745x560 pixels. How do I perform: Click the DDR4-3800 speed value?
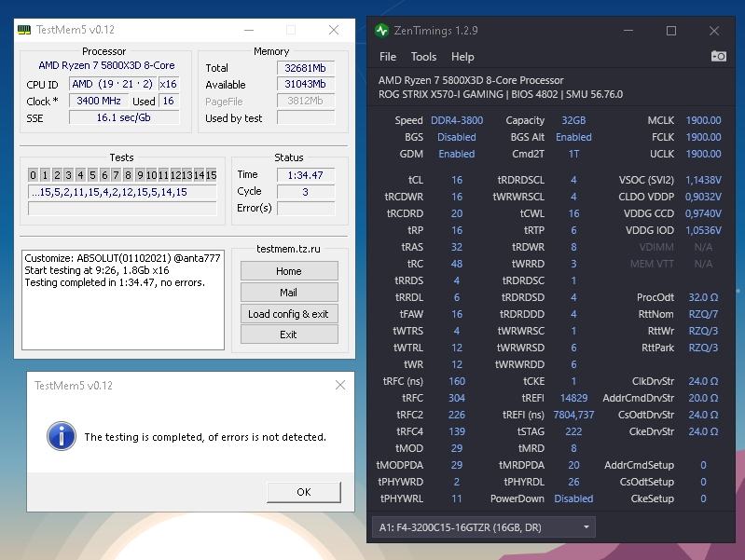pyautogui.click(x=457, y=120)
